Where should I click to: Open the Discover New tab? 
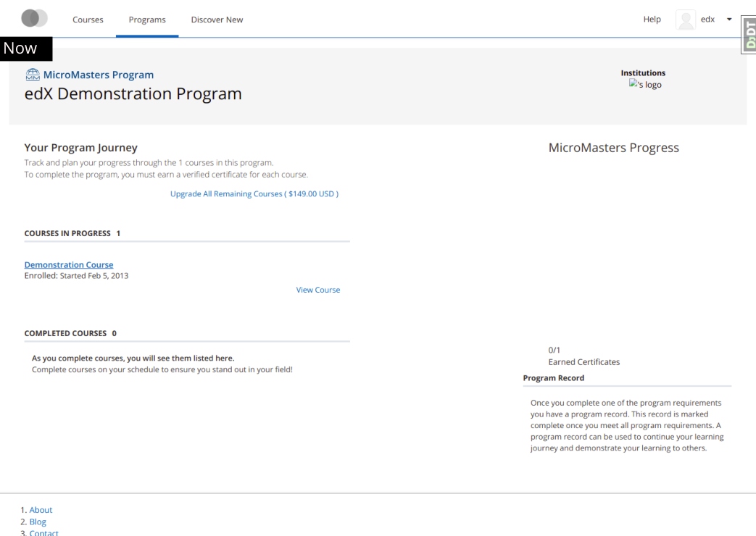pyautogui.click(x=217, y=20)
